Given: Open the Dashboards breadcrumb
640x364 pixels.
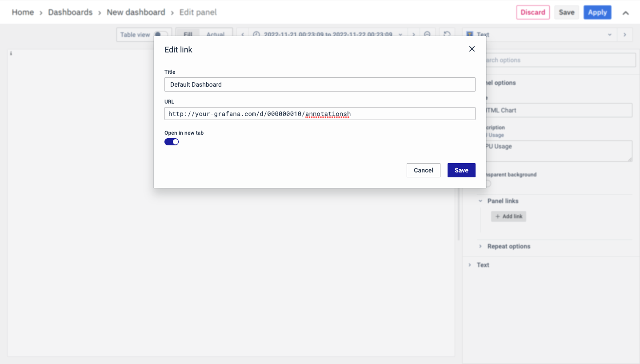Looking at the screenshot, I should 70,12.
